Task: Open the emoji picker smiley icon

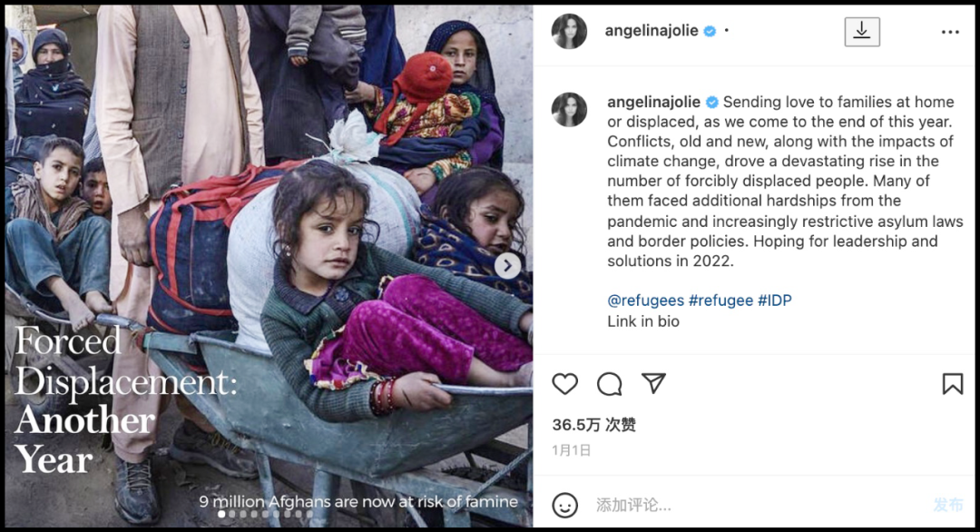Action: 565,505
